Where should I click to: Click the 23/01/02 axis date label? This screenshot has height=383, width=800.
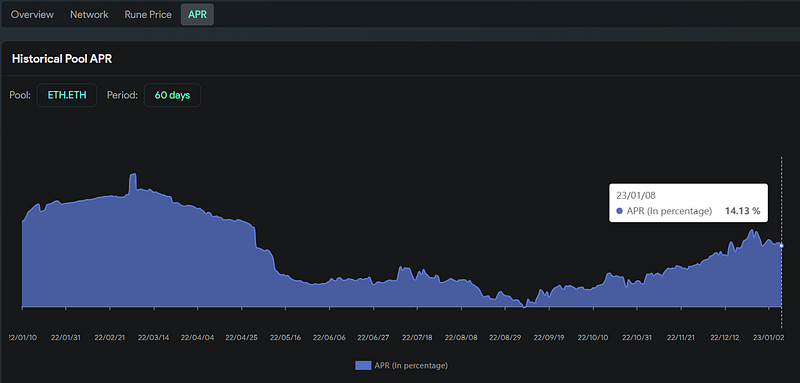tap(768, 338)
